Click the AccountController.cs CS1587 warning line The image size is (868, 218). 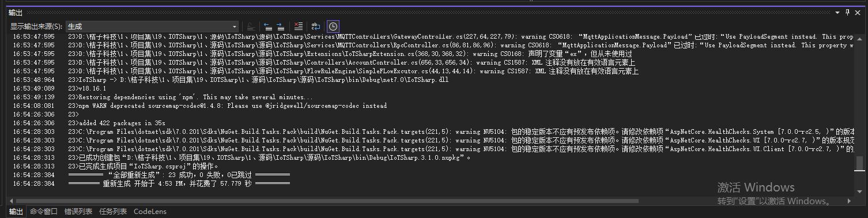(352, 62)
